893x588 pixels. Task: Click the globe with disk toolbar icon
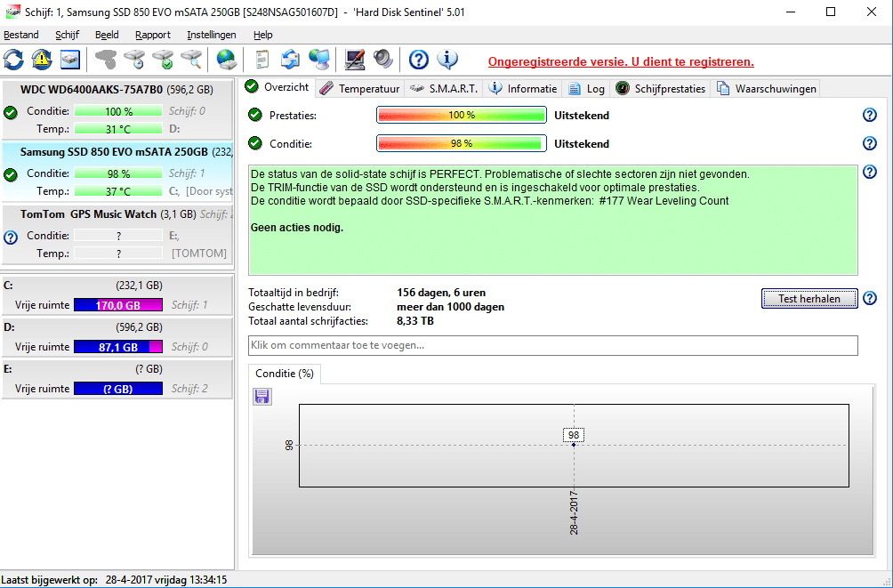pos(227,60)
